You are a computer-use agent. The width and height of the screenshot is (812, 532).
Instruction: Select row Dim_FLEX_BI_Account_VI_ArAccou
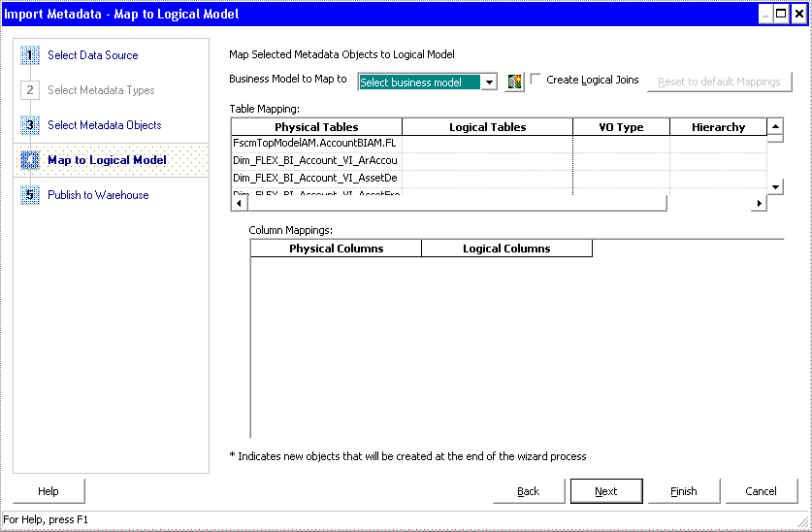coord(316,161)
